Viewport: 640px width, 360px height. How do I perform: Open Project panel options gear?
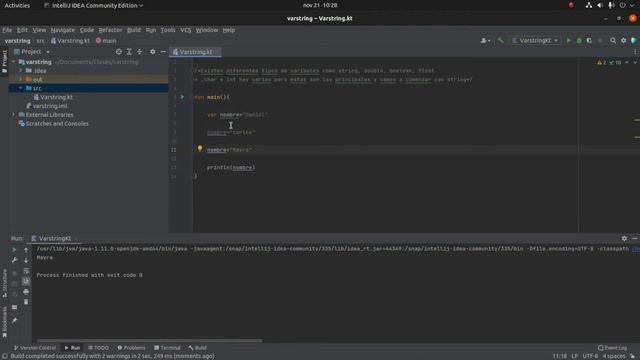152,52
